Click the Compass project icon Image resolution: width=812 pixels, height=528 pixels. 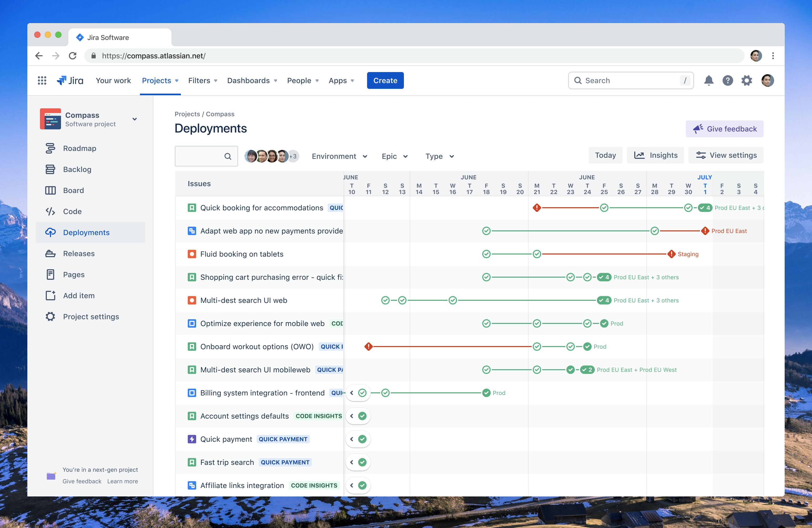[50, 119]
